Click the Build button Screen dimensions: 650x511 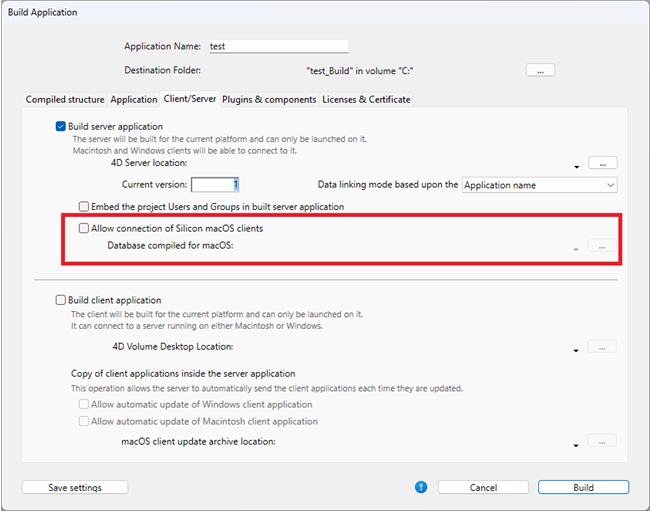[583, 488]
